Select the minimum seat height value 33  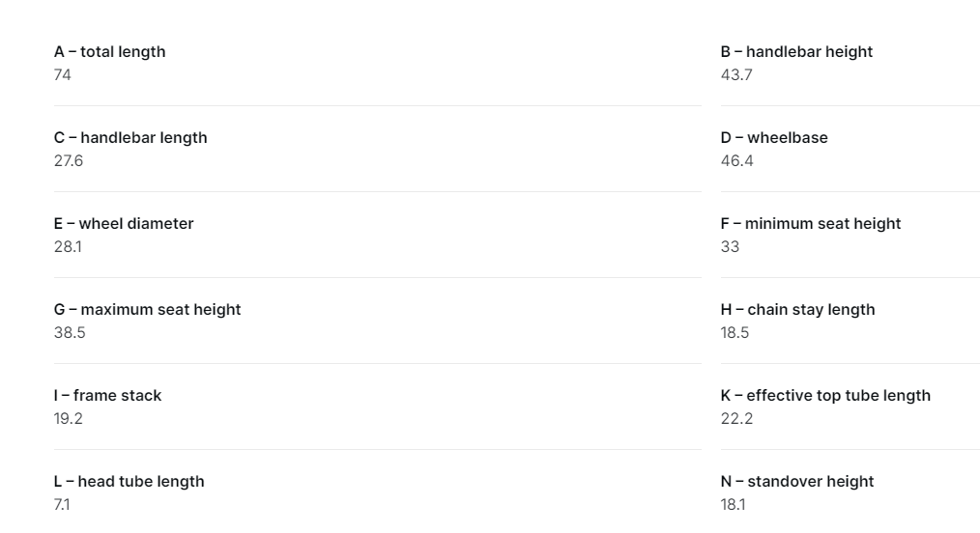click(730, 246)
